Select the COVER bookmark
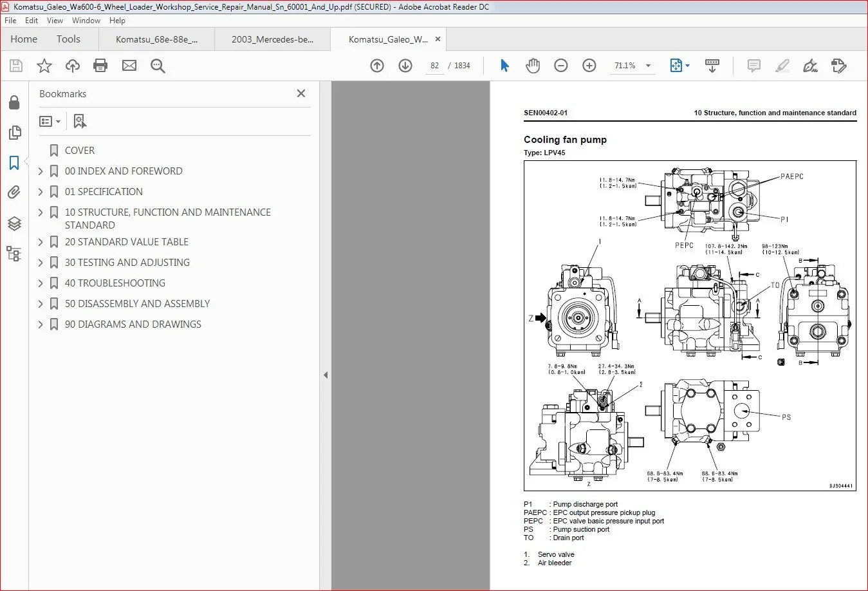Screen dimensions: 868x591 (80, 151)
